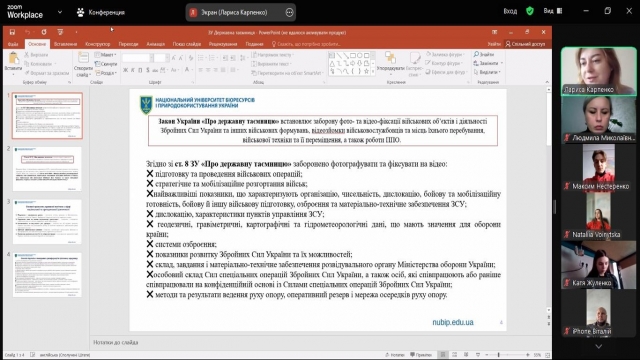Create a new slide with Створити слайд

coord(83,64)
